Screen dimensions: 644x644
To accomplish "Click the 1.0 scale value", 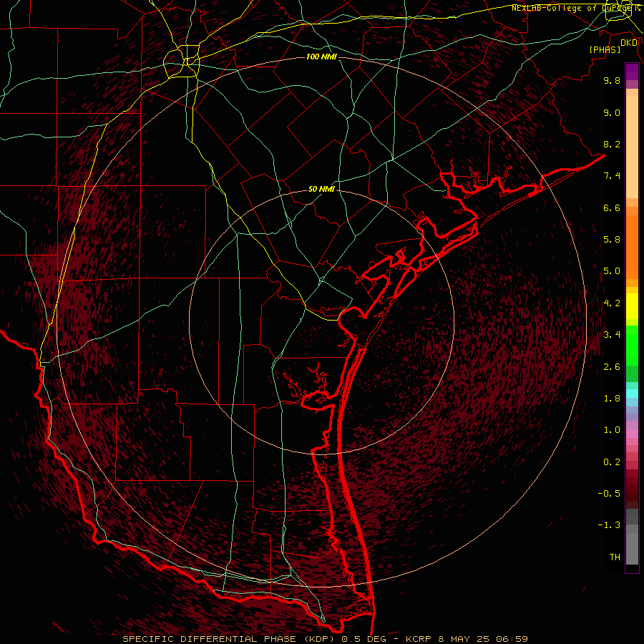I will coord(612,430).
